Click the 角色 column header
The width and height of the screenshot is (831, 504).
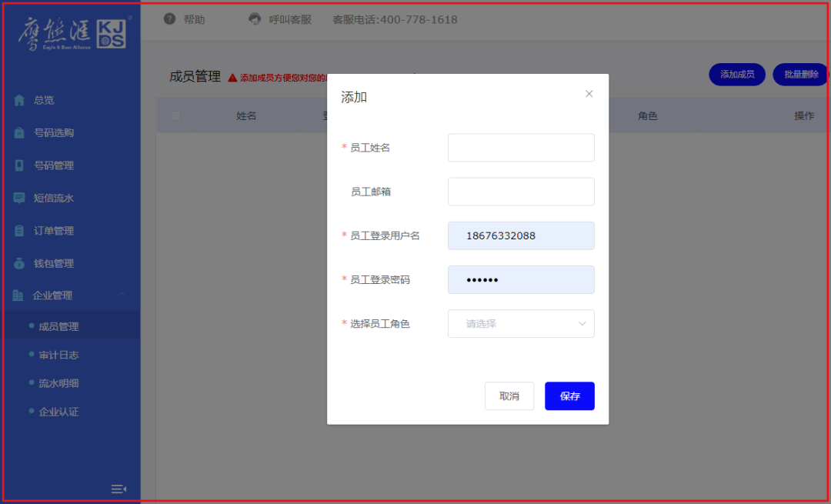coord(648,115)
